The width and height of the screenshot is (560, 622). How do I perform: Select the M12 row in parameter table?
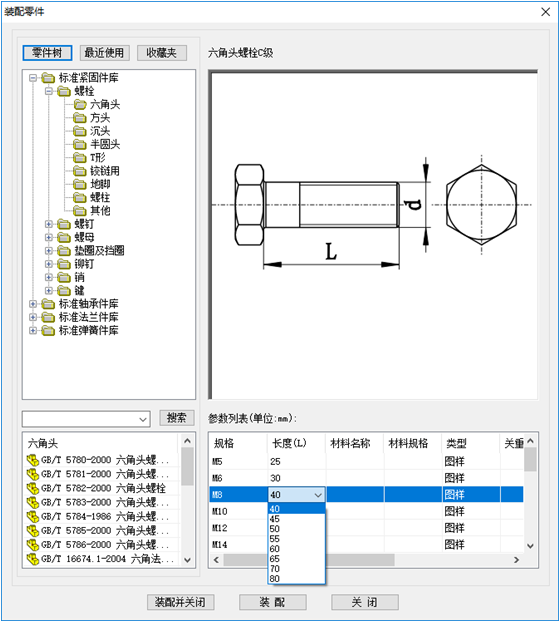[366, 528]
